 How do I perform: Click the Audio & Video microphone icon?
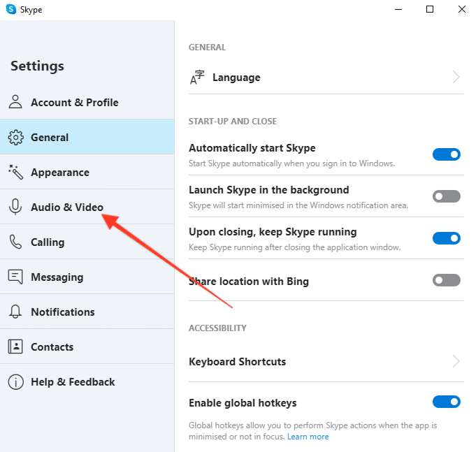click(x=15, y=207)
